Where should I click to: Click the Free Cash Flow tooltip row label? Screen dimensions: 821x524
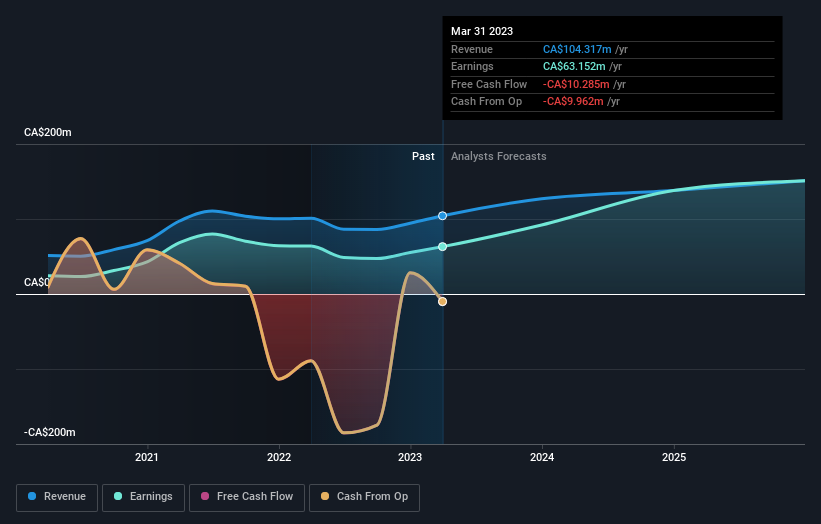coord(489,84)
